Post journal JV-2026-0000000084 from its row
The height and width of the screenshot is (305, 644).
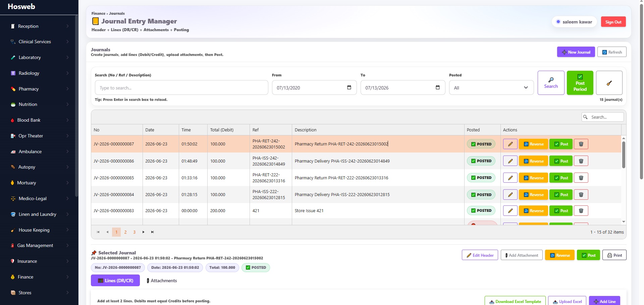pyautogui.click(x=561, y=194)
